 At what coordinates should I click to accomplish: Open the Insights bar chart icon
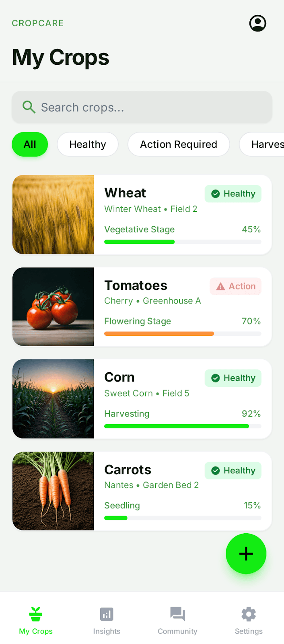point(106,613)
